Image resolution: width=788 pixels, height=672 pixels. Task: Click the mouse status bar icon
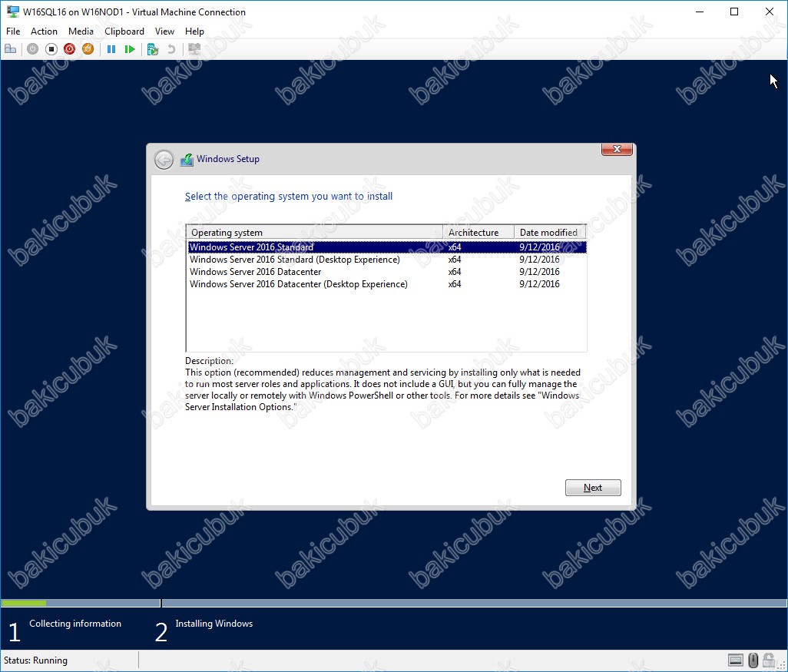753,660
